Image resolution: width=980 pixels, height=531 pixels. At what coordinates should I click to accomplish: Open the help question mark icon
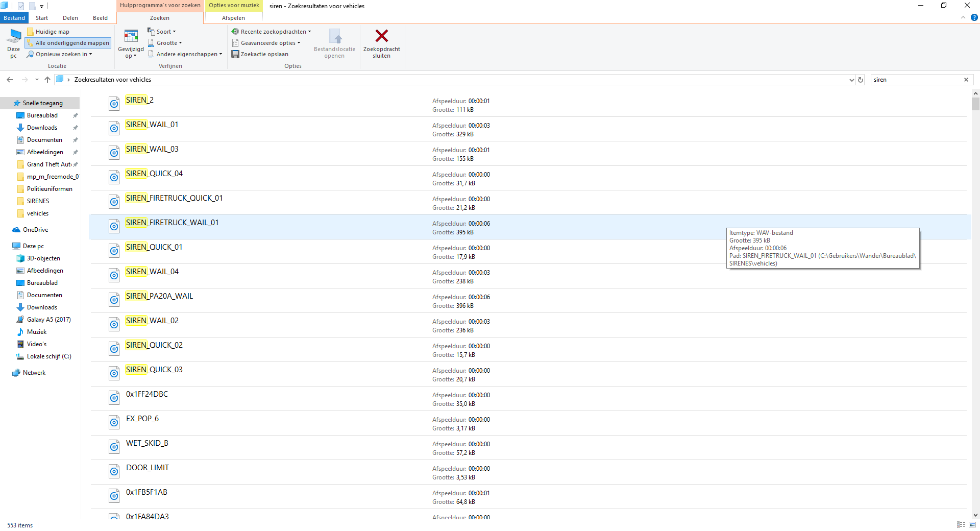point(974,17)
